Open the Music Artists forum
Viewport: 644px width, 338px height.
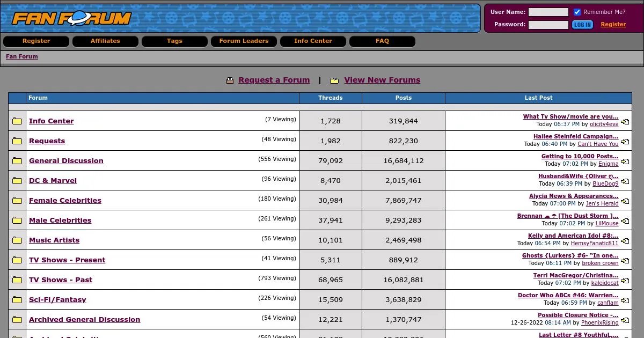coord(54,240)
